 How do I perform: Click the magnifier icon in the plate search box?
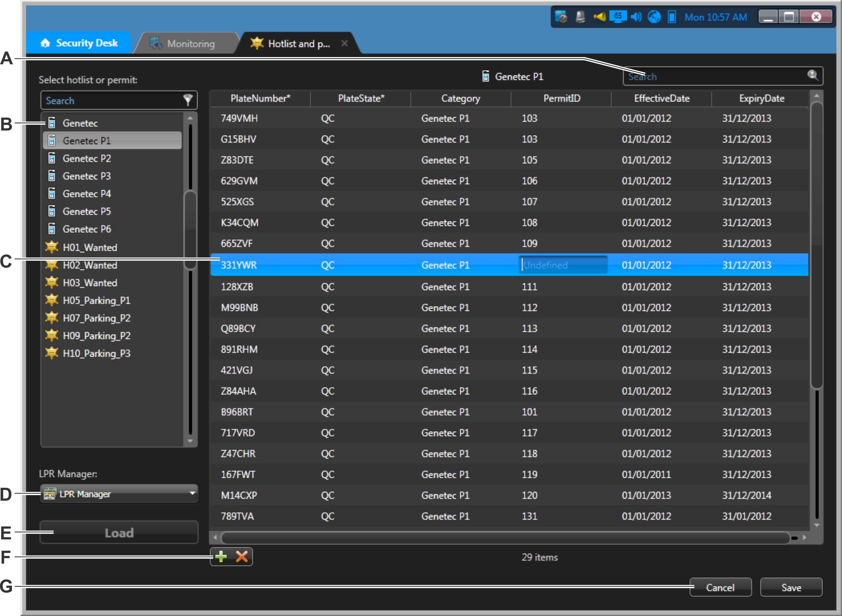click(813, 76)
